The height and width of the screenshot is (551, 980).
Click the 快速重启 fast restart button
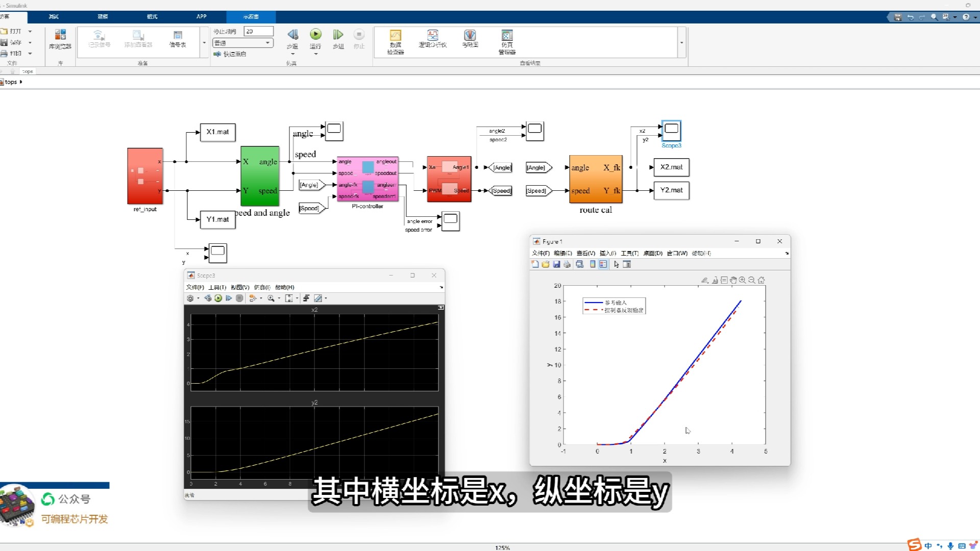(x=230, y=54)
